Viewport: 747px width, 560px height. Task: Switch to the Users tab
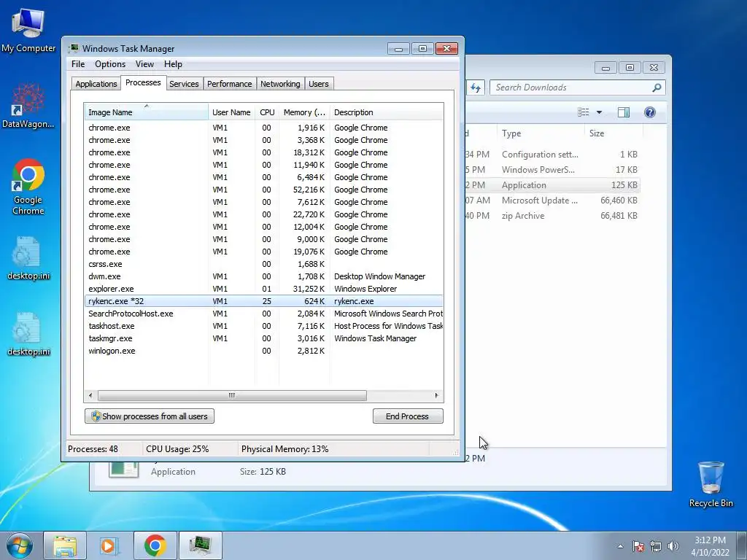coord(319,84)
